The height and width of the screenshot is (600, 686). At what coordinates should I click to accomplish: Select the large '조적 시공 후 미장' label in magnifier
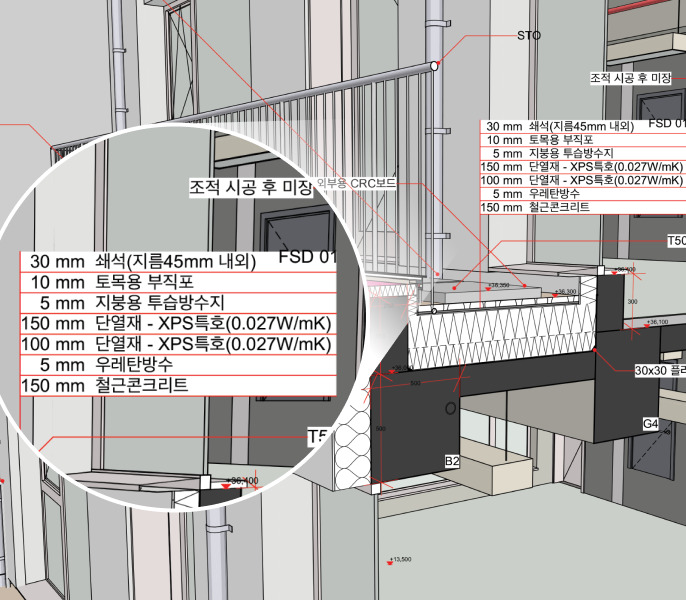(251, 188)
